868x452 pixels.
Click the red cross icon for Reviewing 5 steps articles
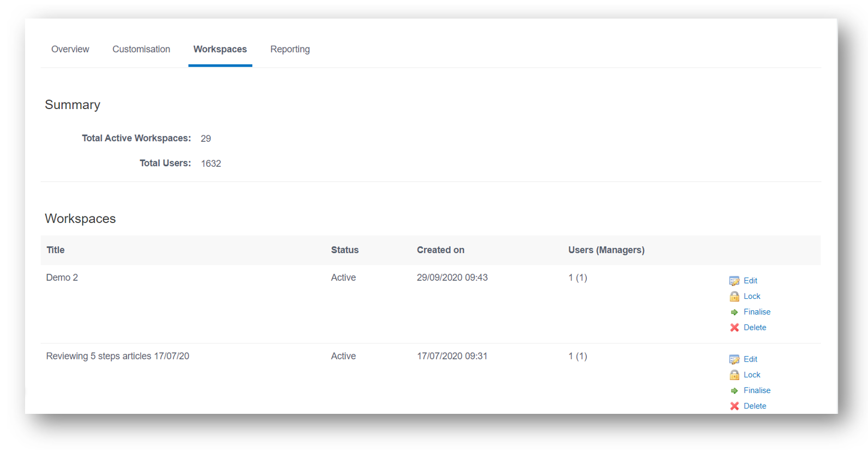pyautogui.click(x=734, y=406)
